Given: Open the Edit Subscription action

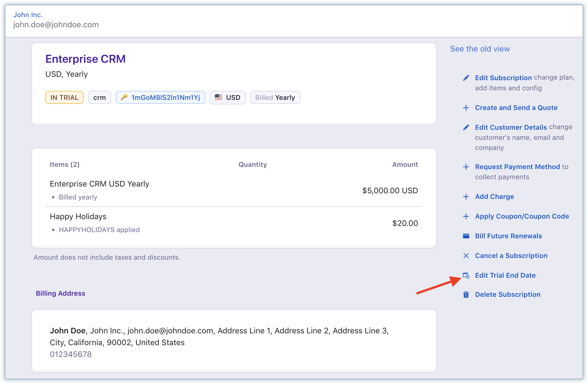Looking at the screenshot, I should pos(504,78).
